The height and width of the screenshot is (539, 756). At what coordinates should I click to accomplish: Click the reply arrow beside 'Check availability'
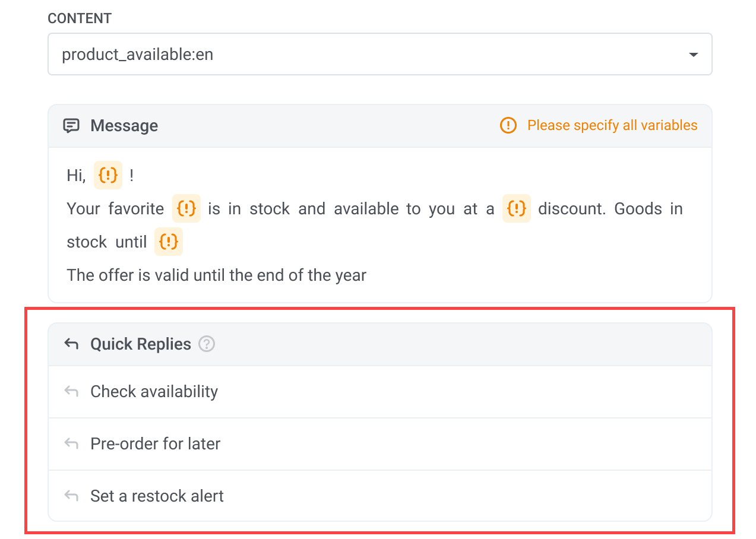(71, 392)
